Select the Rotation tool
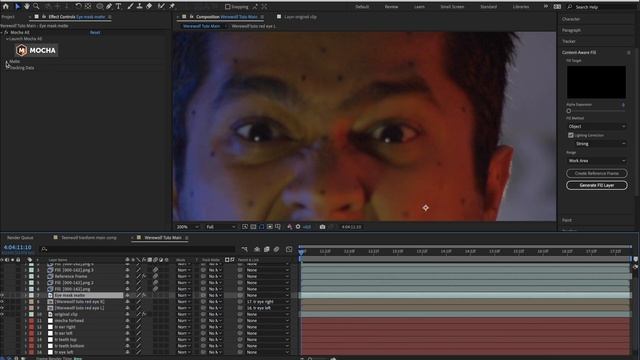 [78, 6]
